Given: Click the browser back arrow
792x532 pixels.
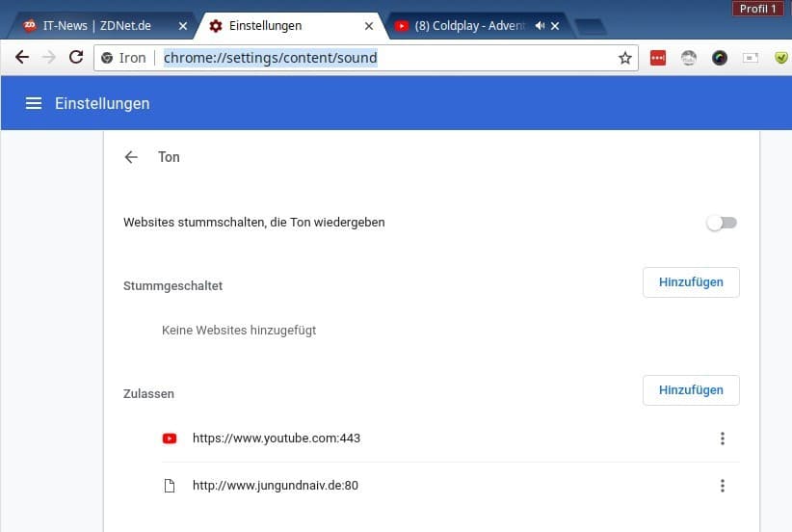Looking at the screenshot, I should (x=22, y=58).
